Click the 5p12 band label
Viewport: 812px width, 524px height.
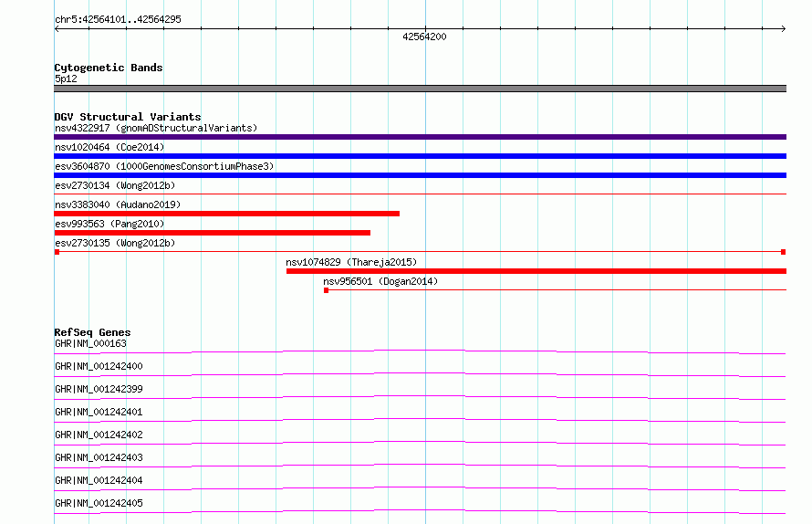(66, 79)
